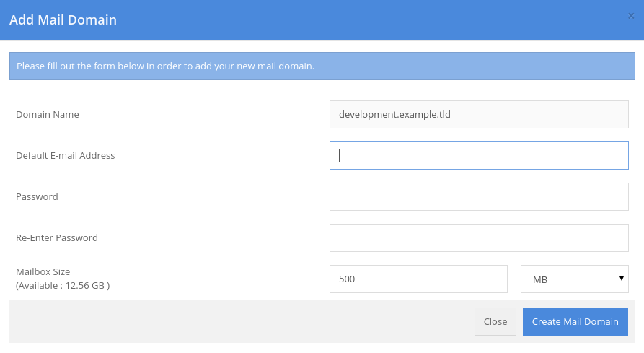Click into the Password field

479,196
